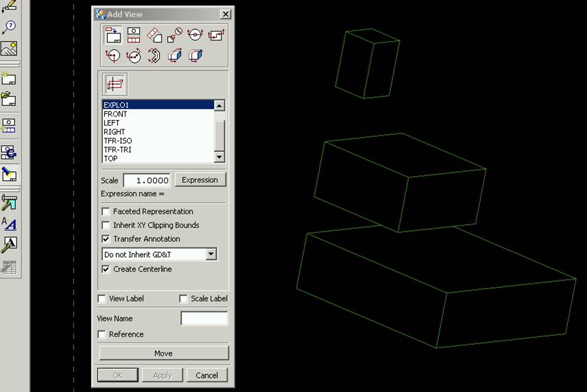
Task: Select TFR-ISO in the view list
Action: [x=158, y=141]
